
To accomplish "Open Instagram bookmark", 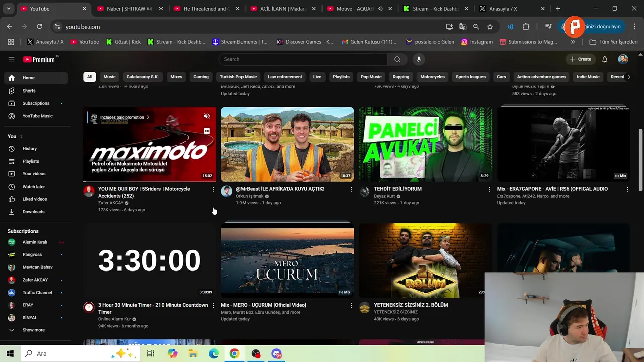I will click(x=477, y=42).
